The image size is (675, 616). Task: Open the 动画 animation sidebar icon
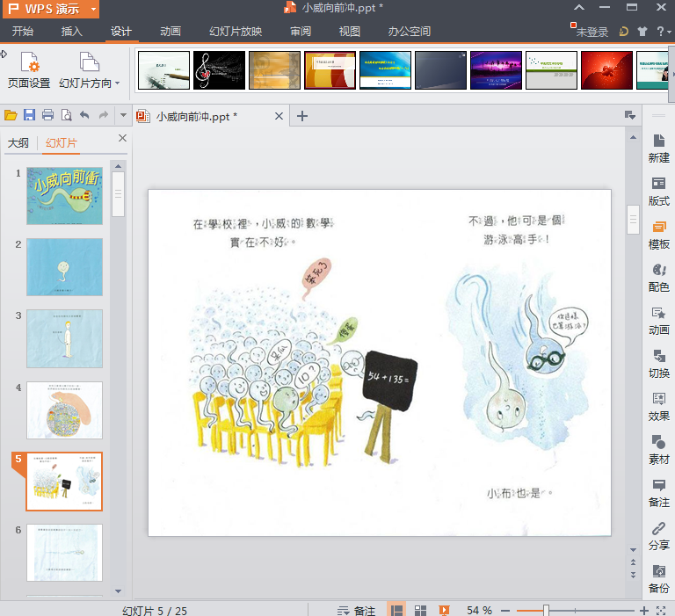[658, 321]
